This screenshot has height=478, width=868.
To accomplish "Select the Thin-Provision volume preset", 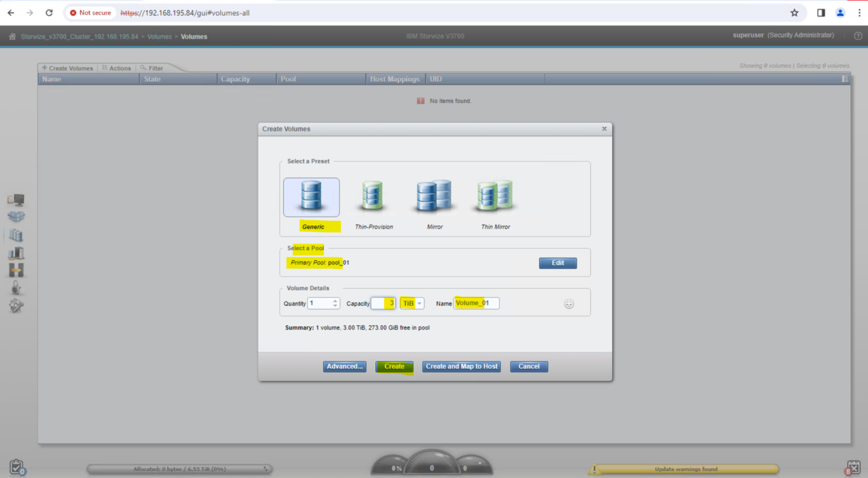I will tap(372, 197).
